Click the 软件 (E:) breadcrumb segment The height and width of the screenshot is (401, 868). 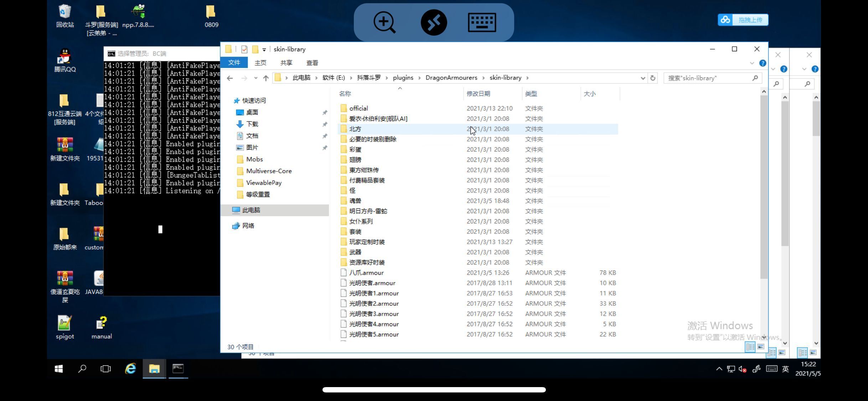pos(334,78)
